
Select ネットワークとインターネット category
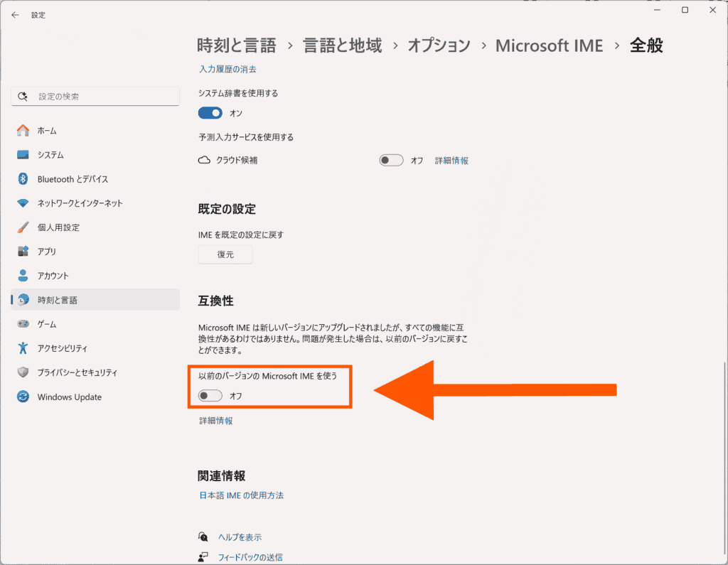95,203
